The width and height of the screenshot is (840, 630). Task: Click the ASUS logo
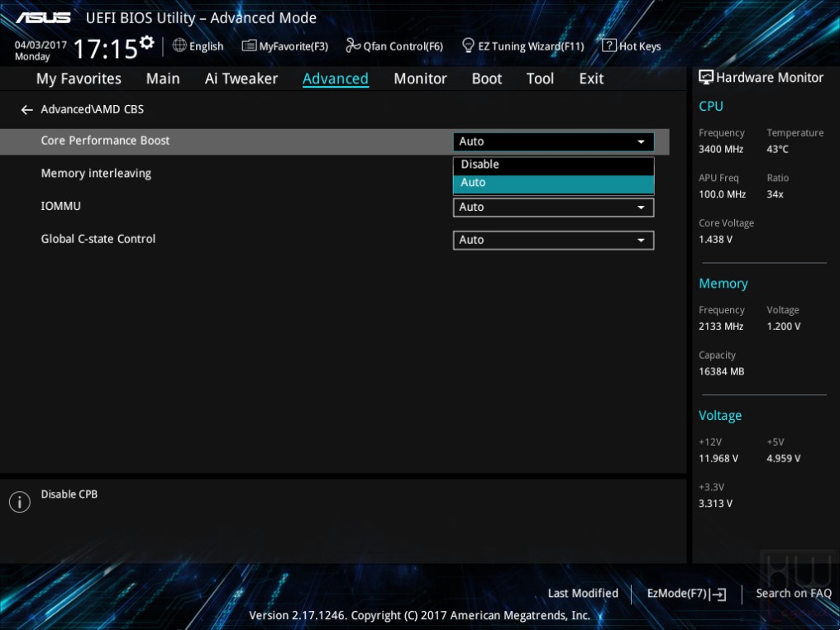[43, 17]
